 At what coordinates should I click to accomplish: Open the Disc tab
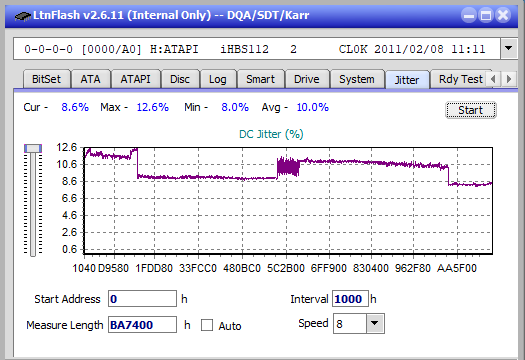180,79
